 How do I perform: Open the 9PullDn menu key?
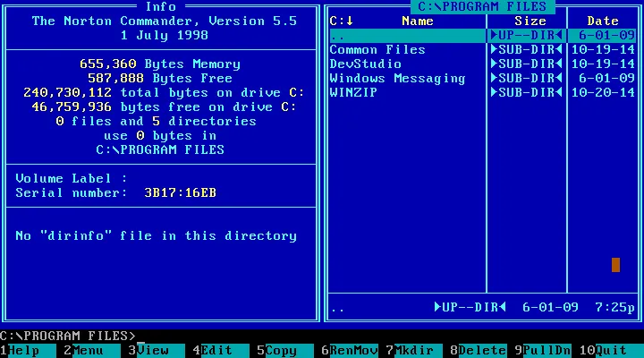pos(543,351)
